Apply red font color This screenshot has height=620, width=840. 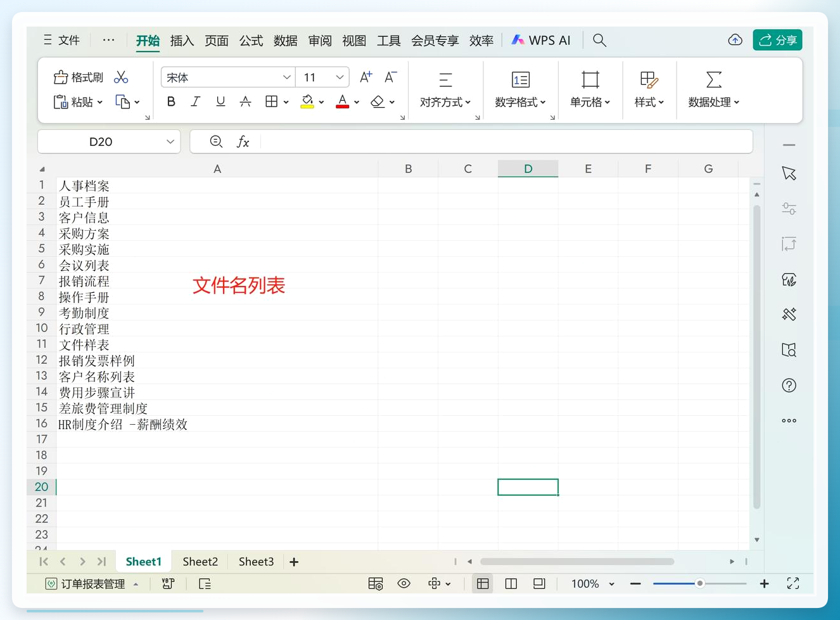point(343,101)
